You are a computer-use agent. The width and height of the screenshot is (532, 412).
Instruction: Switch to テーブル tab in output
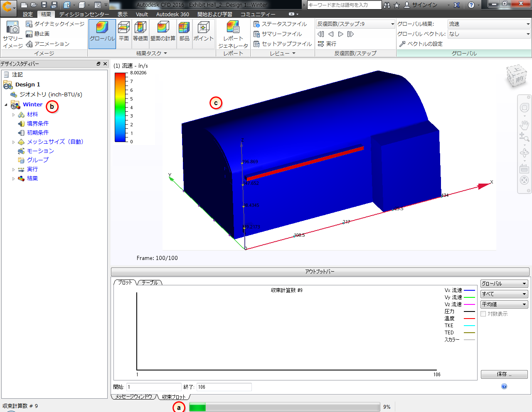coord(150,282)
